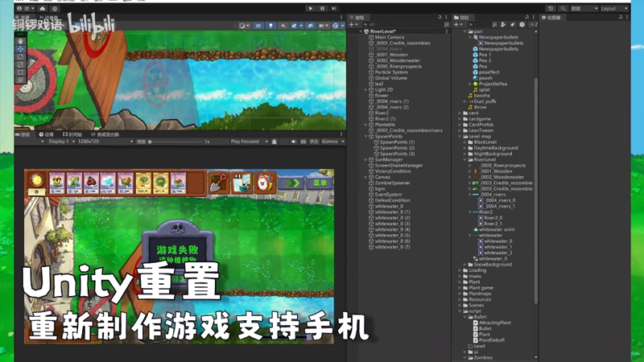
Task: Open the draw mode shading dropdown
Action: [x=244, y=26]
